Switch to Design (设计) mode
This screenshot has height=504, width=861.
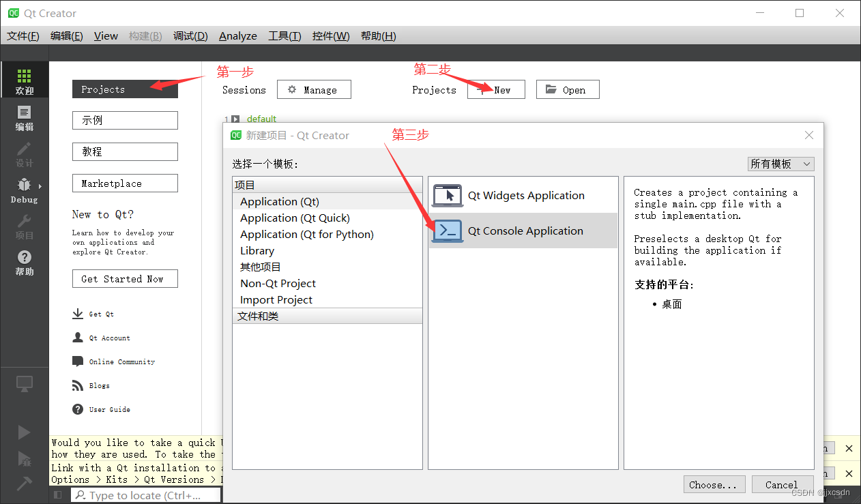(x=25, y=153)
